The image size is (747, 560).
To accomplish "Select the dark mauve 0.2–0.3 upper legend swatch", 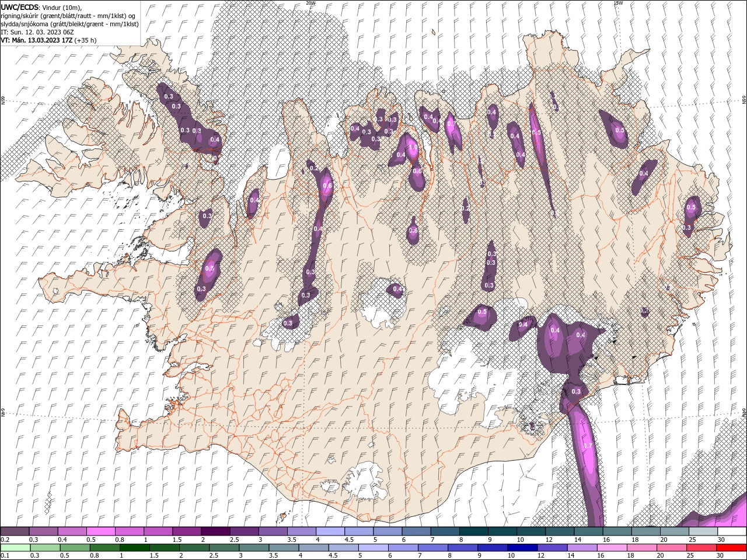I will 15,531.
